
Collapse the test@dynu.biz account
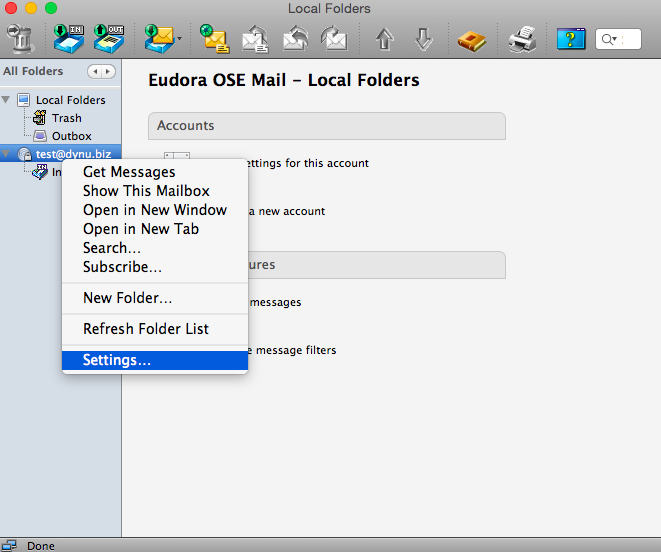[6, 153]
